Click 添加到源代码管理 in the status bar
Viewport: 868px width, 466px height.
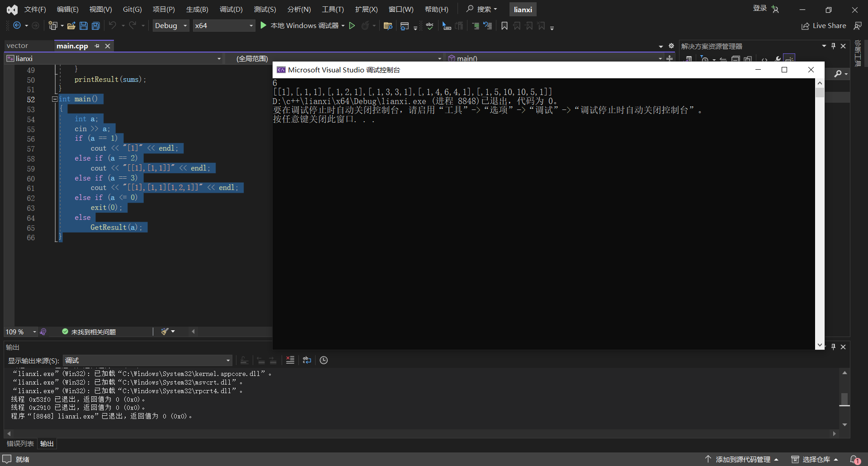coord(743,460)
